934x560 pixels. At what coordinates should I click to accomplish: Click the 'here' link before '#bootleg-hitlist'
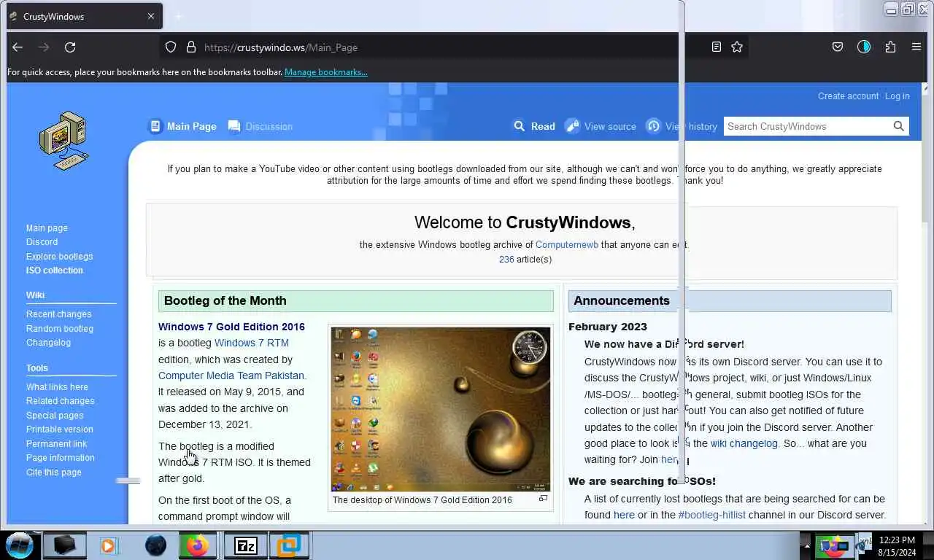tap(624, 515)
